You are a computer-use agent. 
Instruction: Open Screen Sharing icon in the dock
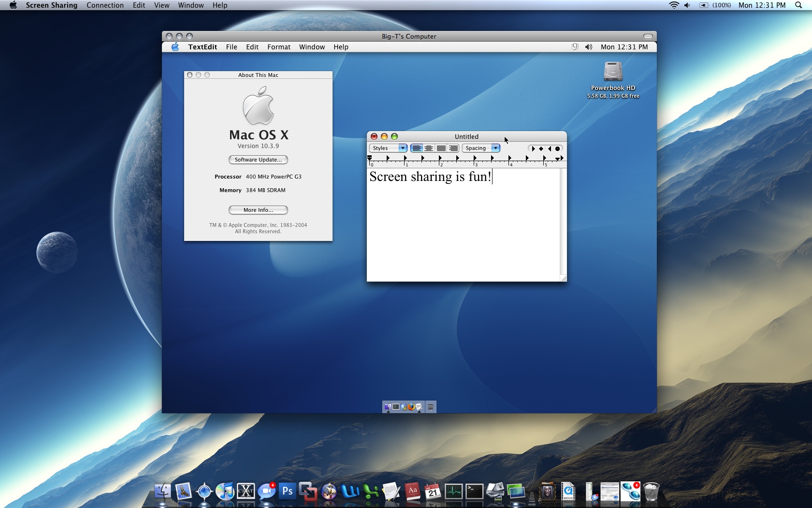(x=516, y=492)
